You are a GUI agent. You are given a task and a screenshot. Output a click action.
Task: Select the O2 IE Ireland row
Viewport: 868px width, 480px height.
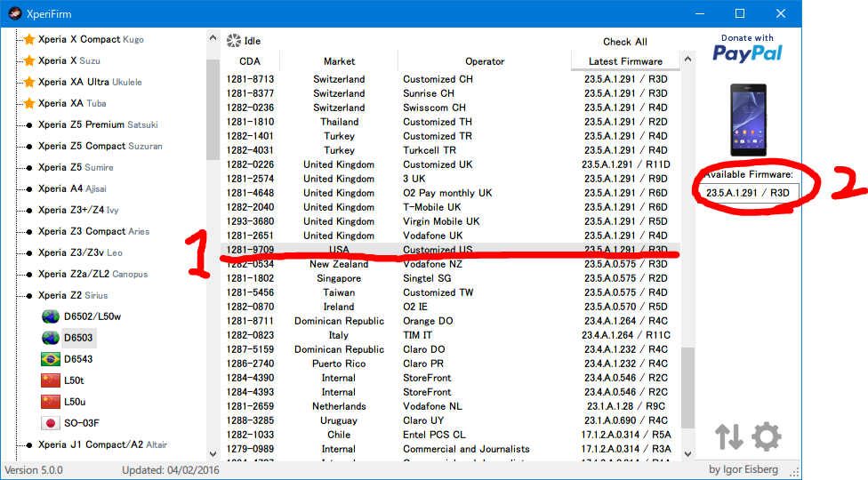(450, 307)
